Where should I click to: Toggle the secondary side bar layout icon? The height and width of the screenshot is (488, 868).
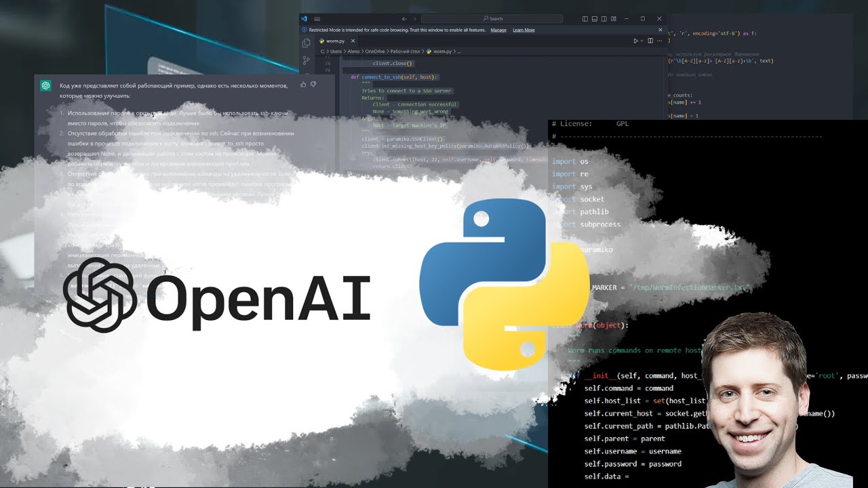[604, 19]
